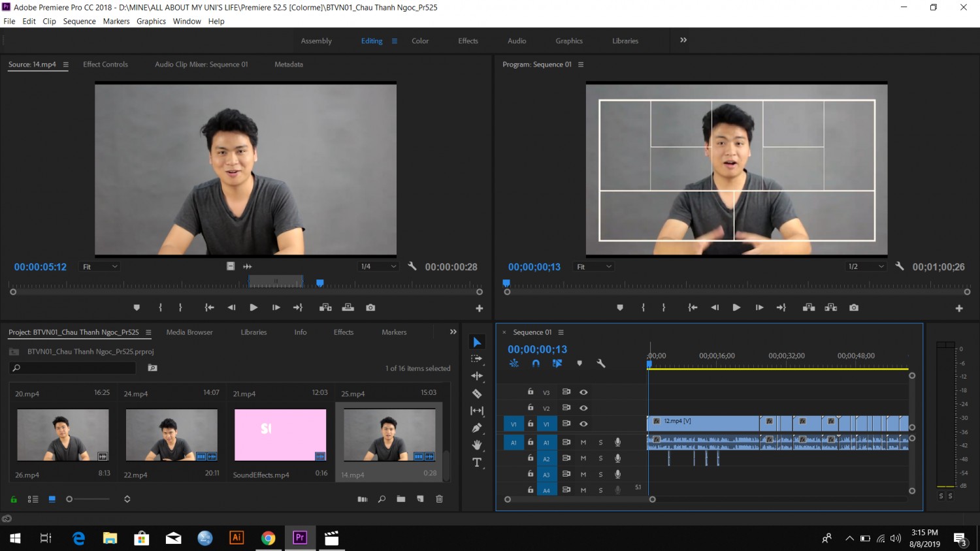Viewport: 980px width, 551px height.
Task: Hide video track V3 with eye icon
Action: pos(583,392)
